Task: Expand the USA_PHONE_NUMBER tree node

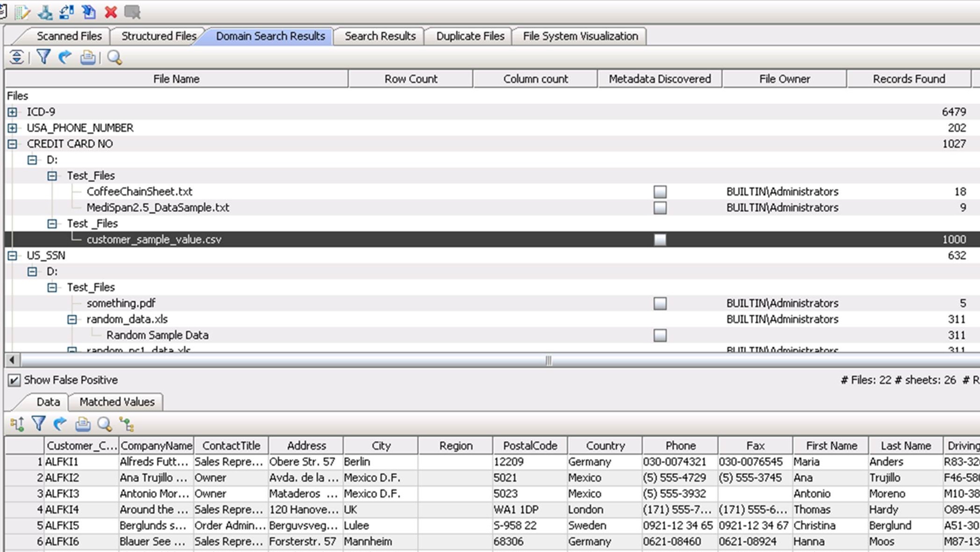Action: pyautogui.click(x=13, y=128)
